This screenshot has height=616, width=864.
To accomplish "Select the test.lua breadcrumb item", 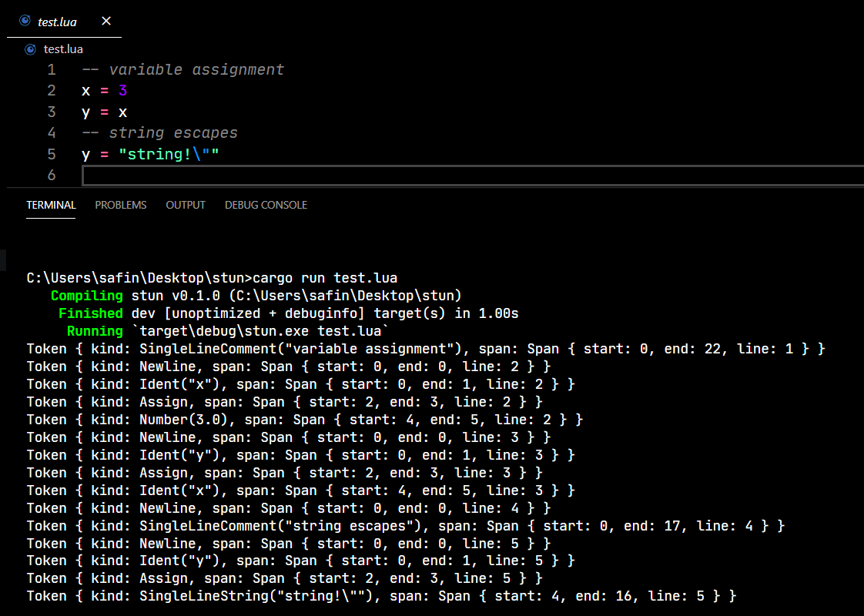I will pyautogui.click(x=63, y=49).
